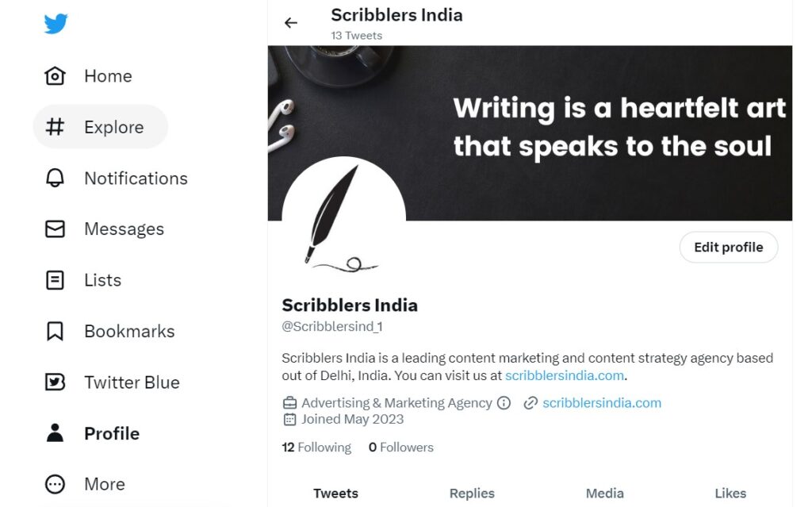This screenshot has height=507, width=812.
Task: Click the Twitter bird logo
Action: pyautogui.click(x=56, y=24)
